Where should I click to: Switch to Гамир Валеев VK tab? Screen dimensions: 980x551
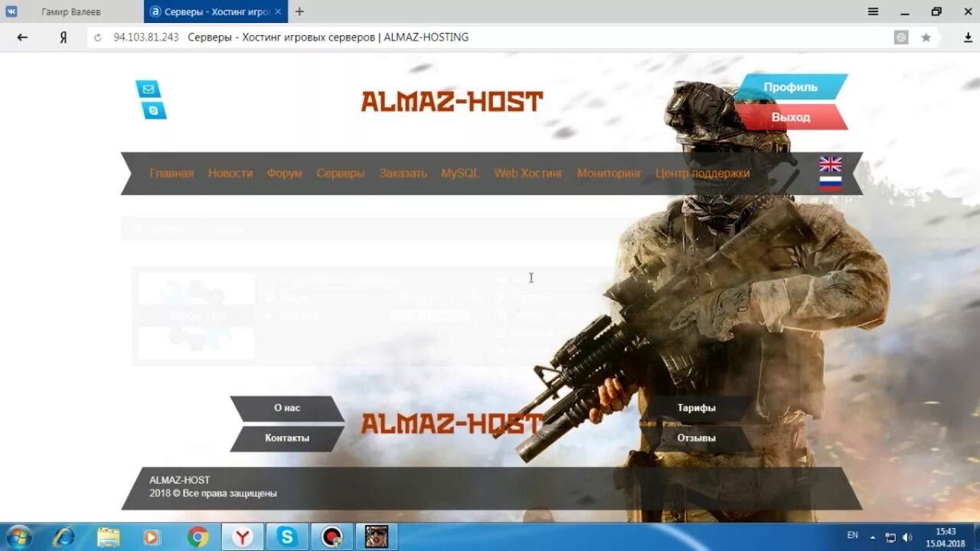tap(71, 11)
